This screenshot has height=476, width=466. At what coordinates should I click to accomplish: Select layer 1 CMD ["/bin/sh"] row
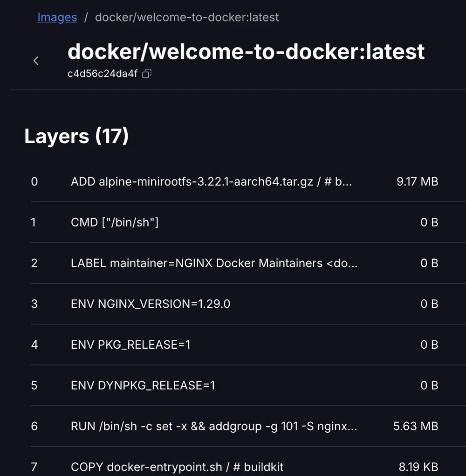point(248,222)
